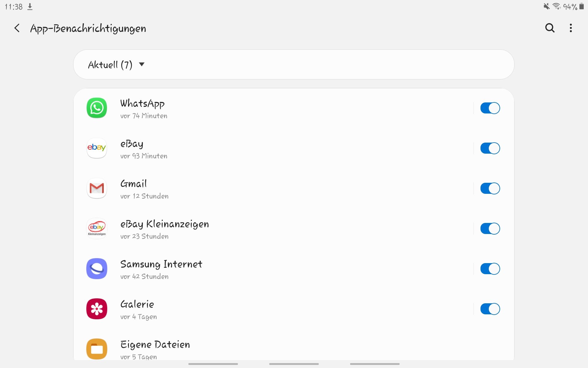This screenshot has width=588, height=368.
Task: Open the three-dot more options menu
Action: [571, 28]
